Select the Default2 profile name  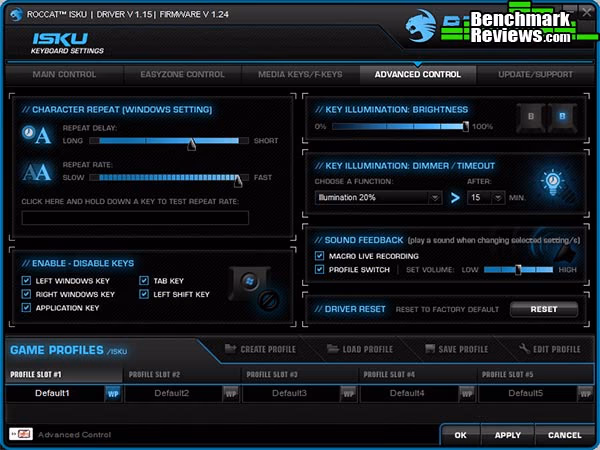click(x=171, y=393)
